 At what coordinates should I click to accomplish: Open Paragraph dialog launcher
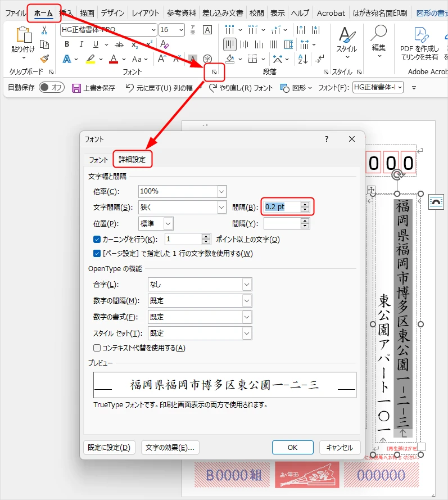[x=325, y=72]
